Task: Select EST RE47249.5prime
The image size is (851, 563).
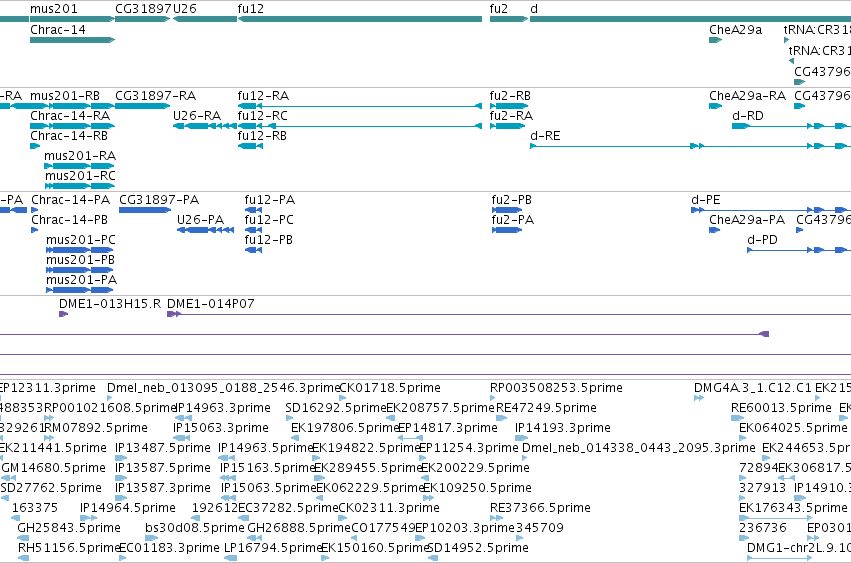Action: tap(547, 408)
